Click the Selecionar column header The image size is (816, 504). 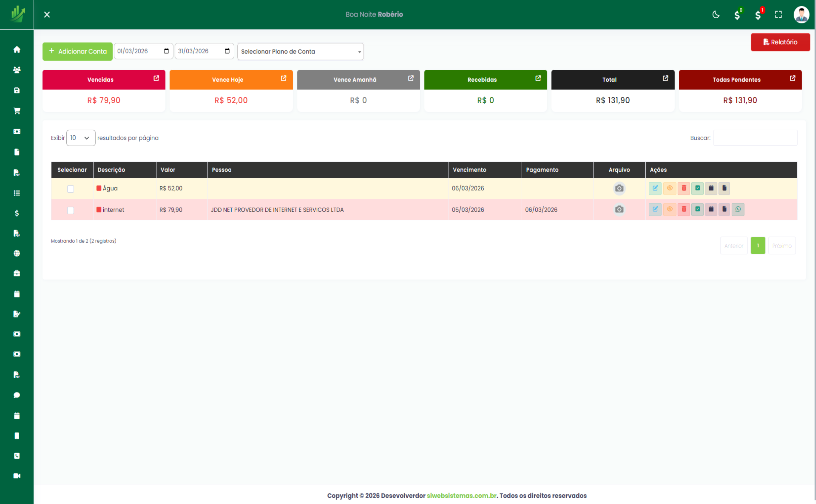coord(72,170)
